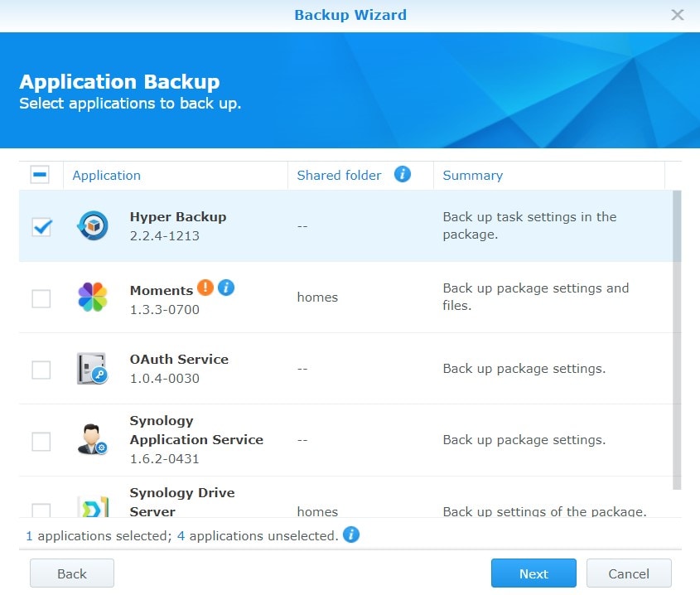The width and height of the screenshot is (700, 595).
Task: Click the Moments application name
Action: tap(162, 291)
